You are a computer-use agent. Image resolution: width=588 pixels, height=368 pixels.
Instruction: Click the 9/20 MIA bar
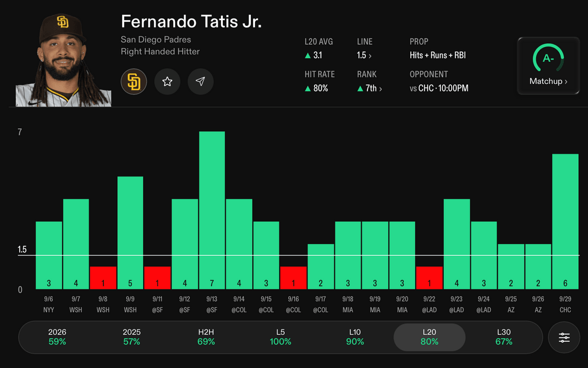click(x=402, y=255)
